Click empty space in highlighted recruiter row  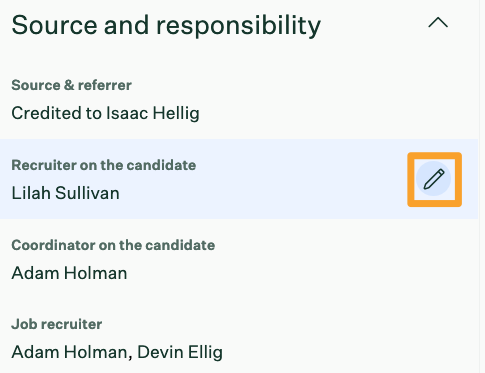coord(267,179)
